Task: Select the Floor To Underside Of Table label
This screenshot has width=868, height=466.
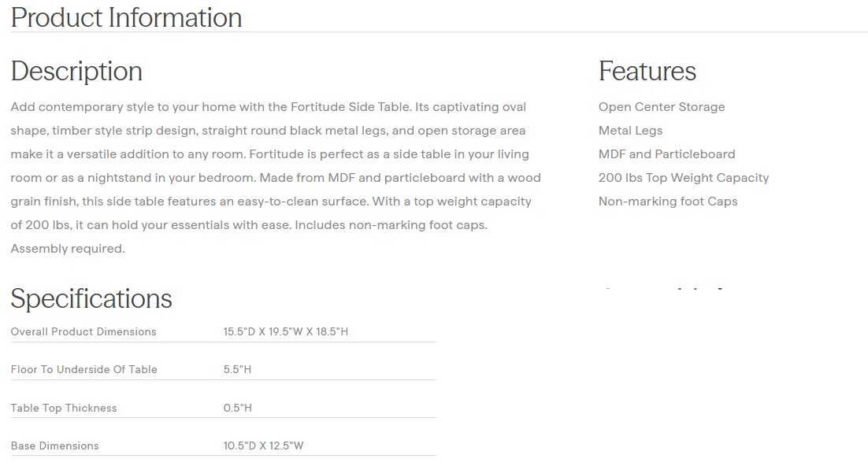Action: [83, 369]
